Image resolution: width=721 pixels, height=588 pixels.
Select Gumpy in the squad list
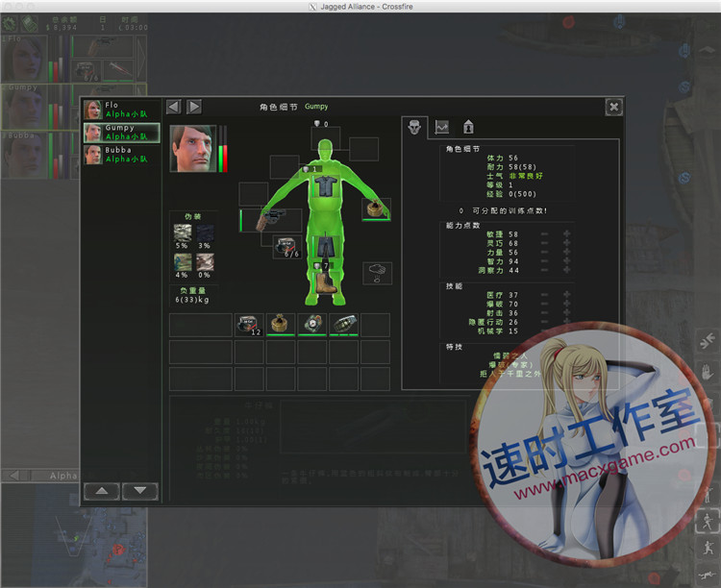(x=122, y=133)
